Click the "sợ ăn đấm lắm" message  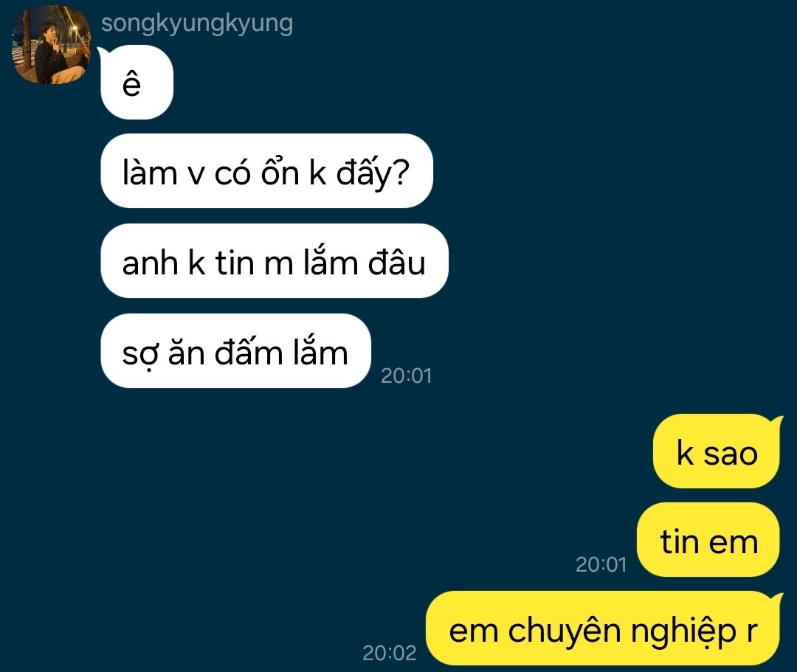236,351
